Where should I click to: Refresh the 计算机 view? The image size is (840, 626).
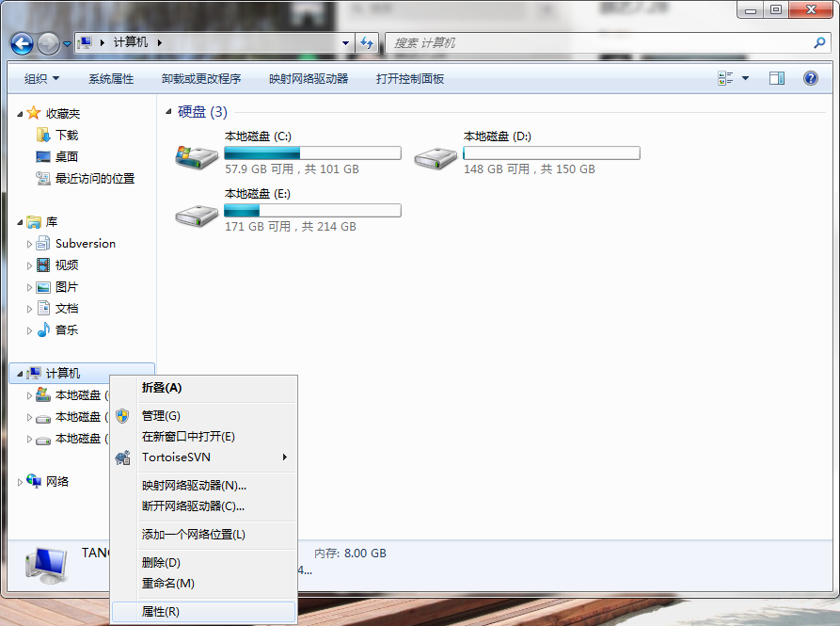(367, 43)
